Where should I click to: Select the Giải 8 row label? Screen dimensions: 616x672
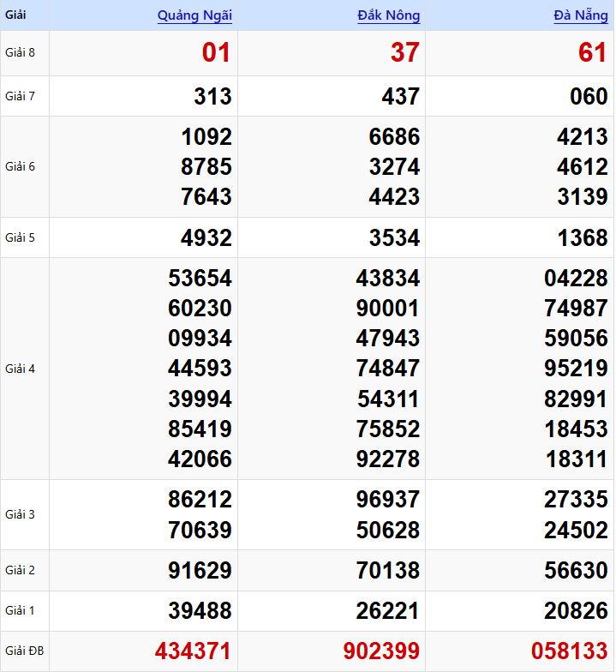[x=20, y=53]
